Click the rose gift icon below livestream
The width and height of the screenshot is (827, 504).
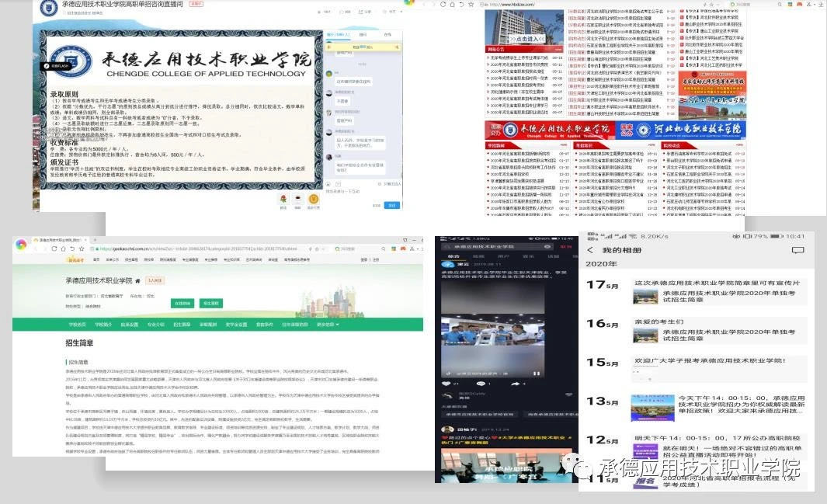click(x=283, y=200)
